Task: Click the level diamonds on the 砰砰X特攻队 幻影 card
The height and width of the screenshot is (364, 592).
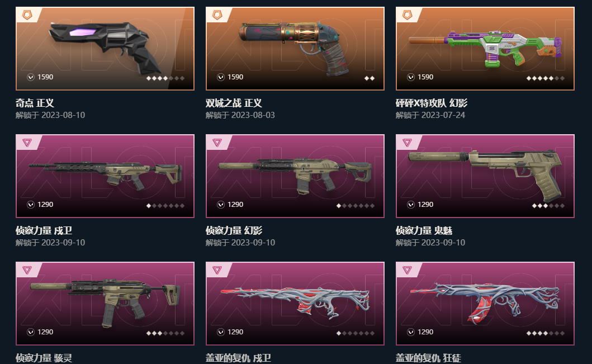Action: [x=546, y=78]
